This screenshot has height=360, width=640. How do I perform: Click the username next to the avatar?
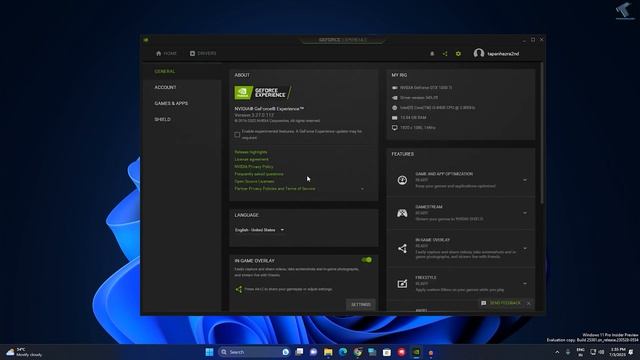pos(503,53)
